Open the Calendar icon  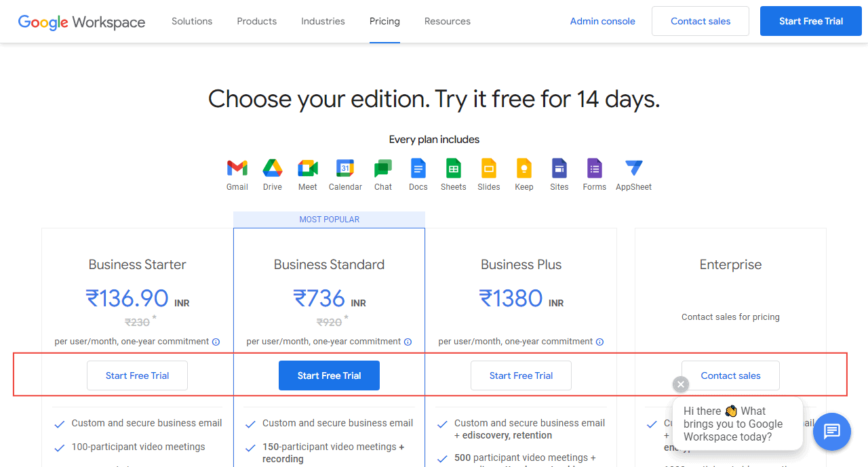pyautogui.click(x=345, y=169)
